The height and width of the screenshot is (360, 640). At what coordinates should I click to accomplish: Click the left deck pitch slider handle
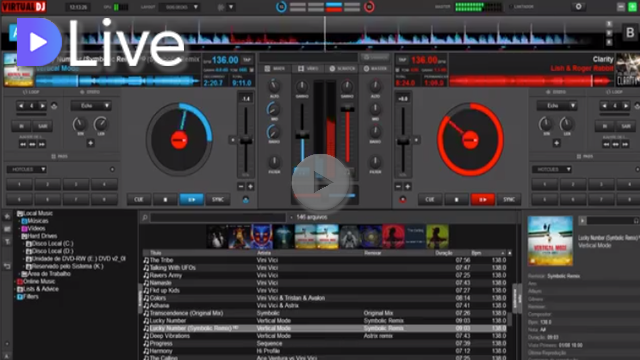pyautogui.click(x=246, y=141)
